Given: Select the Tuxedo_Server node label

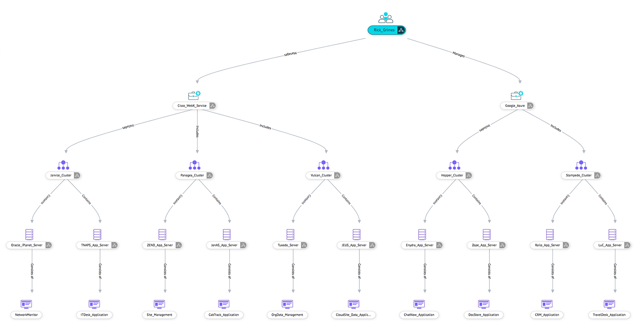Looking at the screenshot, I should point(288,245).
